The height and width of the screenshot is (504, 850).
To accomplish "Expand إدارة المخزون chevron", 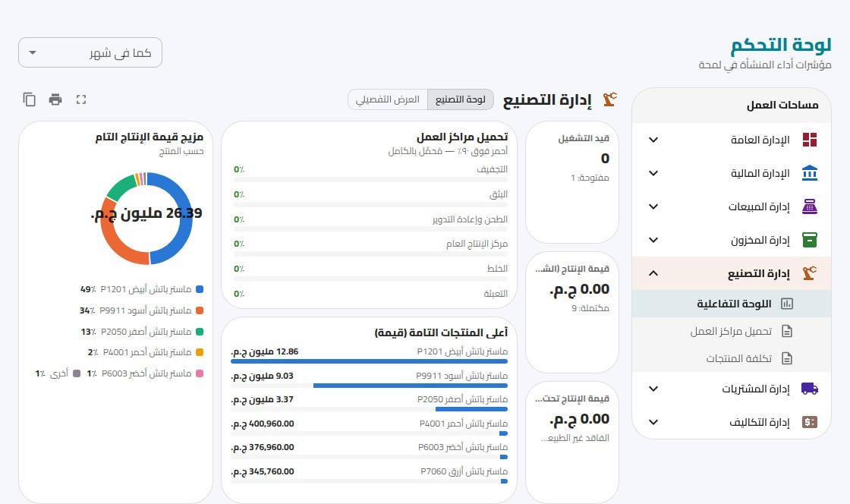I will point(653,240).
